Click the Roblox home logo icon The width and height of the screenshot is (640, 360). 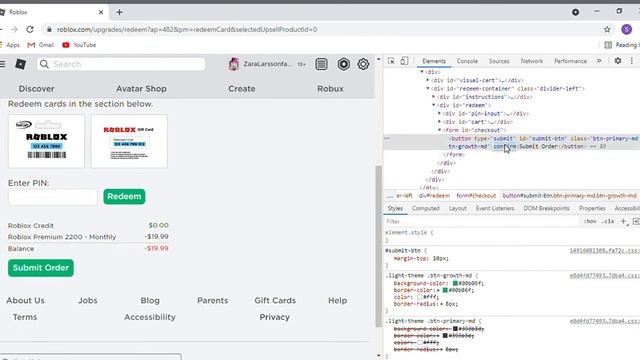point(20,64)
